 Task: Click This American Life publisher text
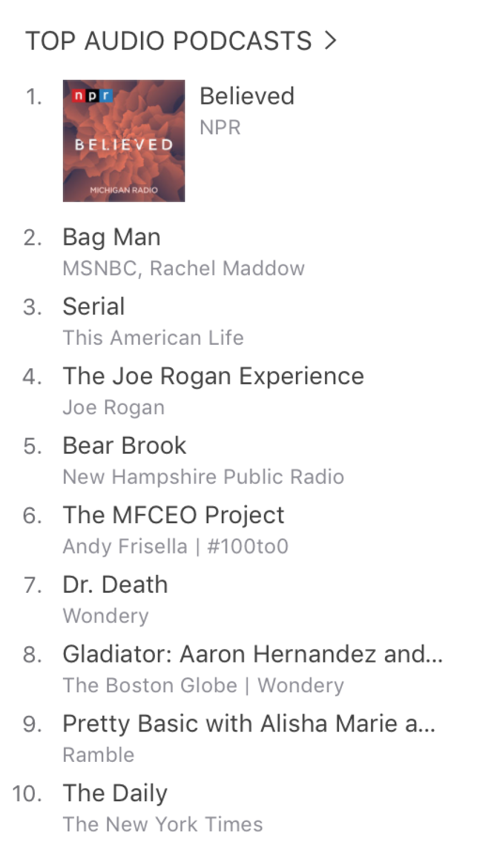coord(153,337)
